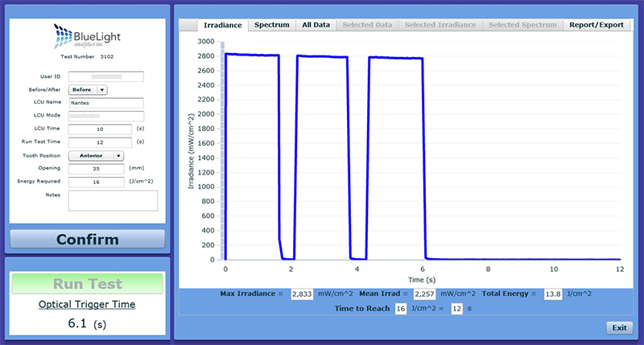
Task: Edit the LCU Name field containing Nantes
Action: [105, 103]
